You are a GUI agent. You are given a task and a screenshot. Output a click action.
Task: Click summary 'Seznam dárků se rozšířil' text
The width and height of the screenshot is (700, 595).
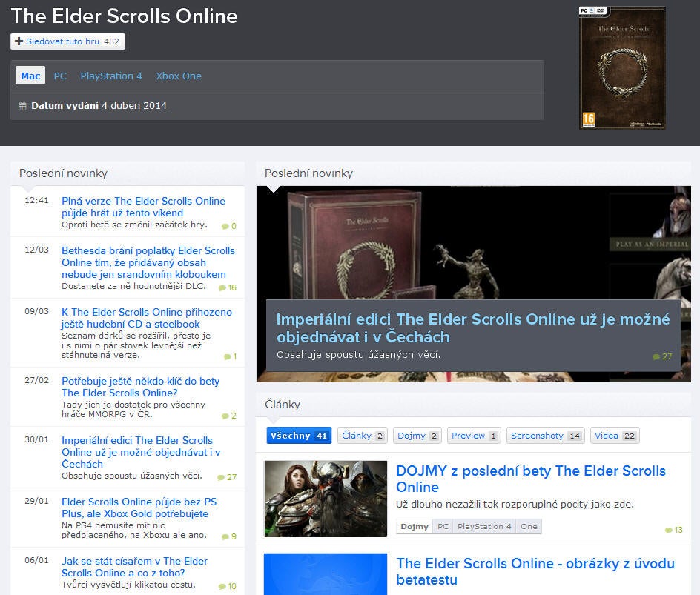(136, 345)
